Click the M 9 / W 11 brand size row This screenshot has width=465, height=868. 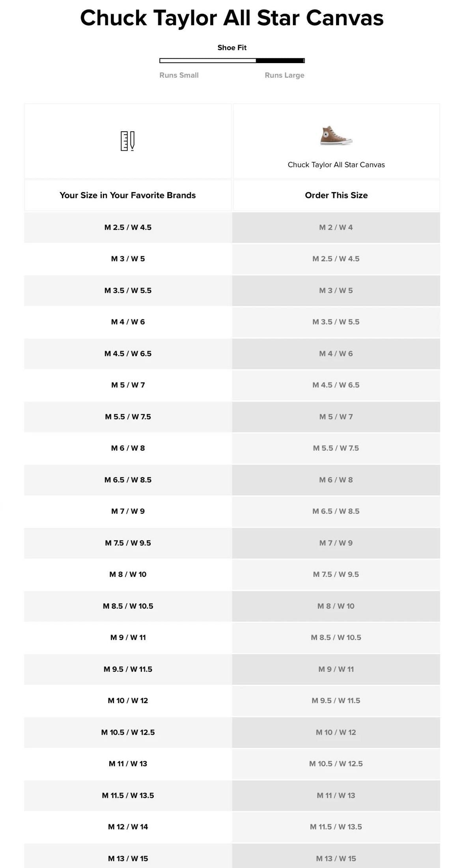pos(128,638)
